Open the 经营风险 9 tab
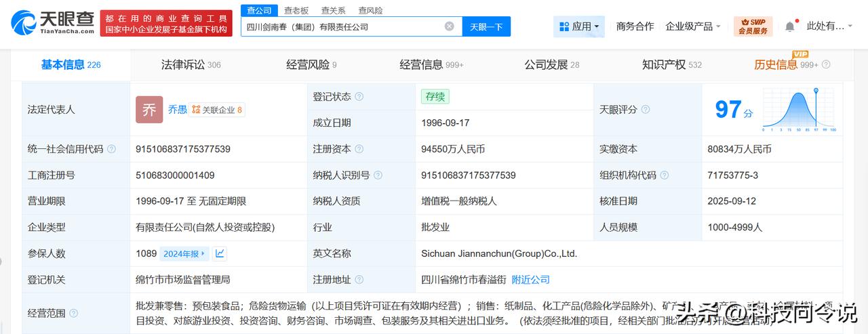868x334 pixels. [x=311, y=65]
